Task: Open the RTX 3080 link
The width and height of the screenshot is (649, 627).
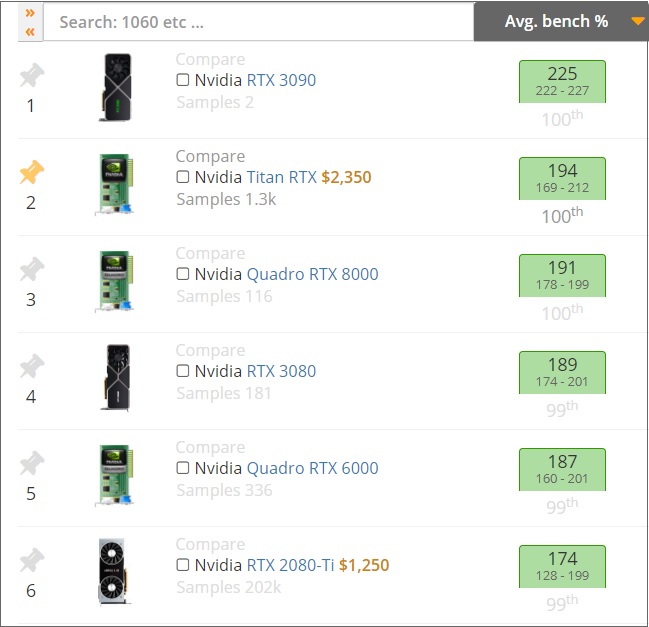Action: click(281, 371)
